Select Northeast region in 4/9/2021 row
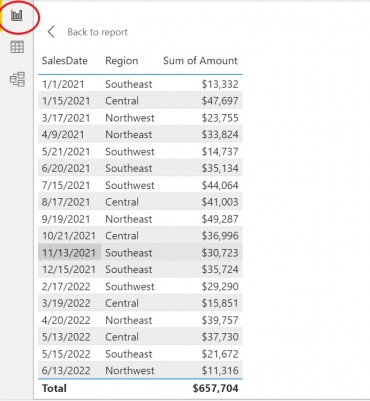Viewport: 370px width, 401px height. pos(129,135)
